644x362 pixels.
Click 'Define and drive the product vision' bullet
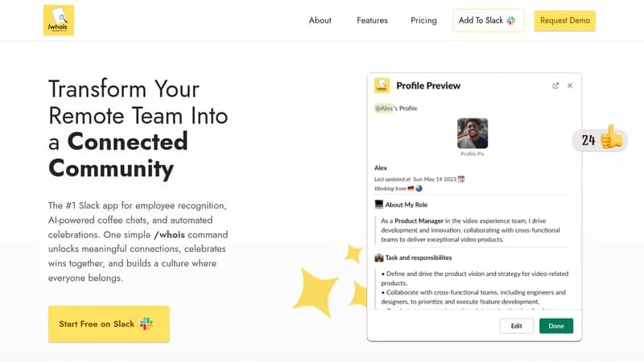click(474, 278)
